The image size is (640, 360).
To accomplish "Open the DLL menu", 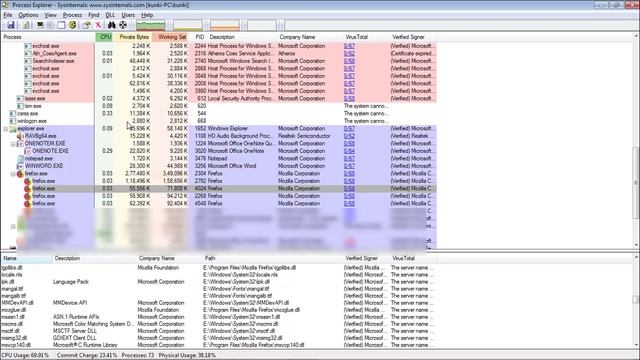I will pyautogui.click(x=110, y=15).
